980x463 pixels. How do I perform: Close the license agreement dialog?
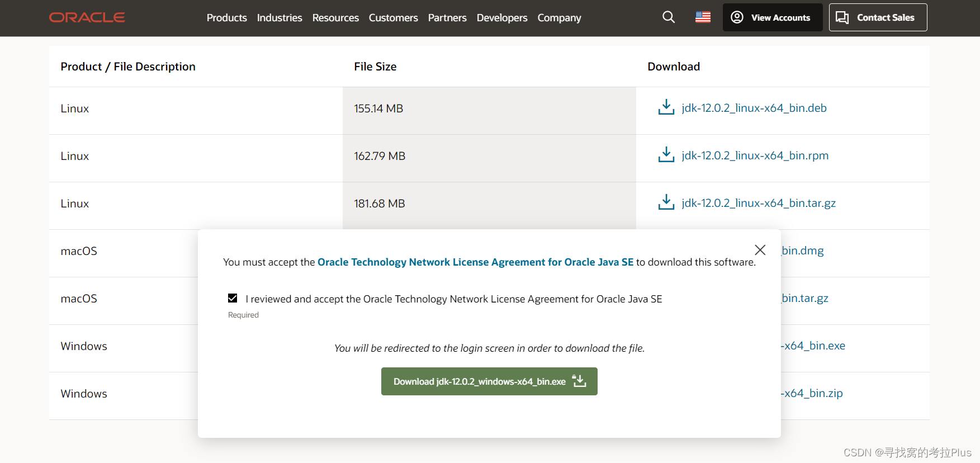(x=760, y=249)
